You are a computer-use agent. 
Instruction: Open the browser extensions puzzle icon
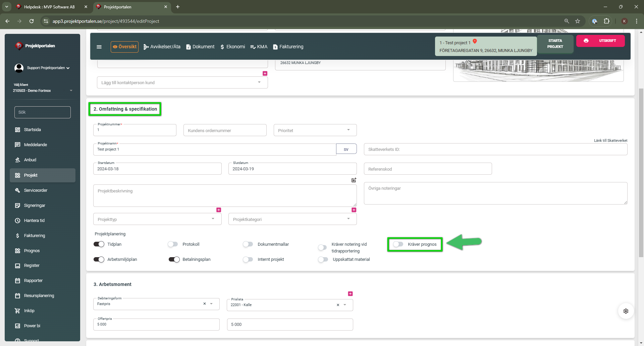click(x=606, y=21)
